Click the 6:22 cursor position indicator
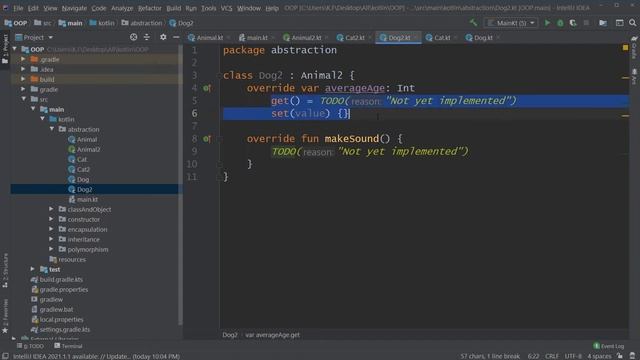 point(533,356)
